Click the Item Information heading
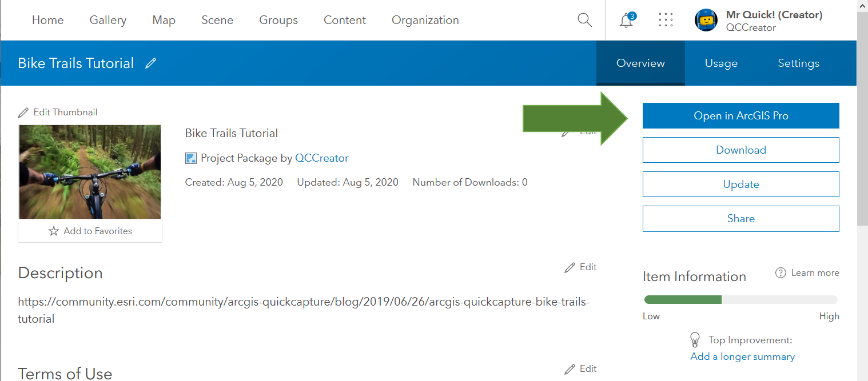The image size is (868, 381). click(x=694, y=276)
